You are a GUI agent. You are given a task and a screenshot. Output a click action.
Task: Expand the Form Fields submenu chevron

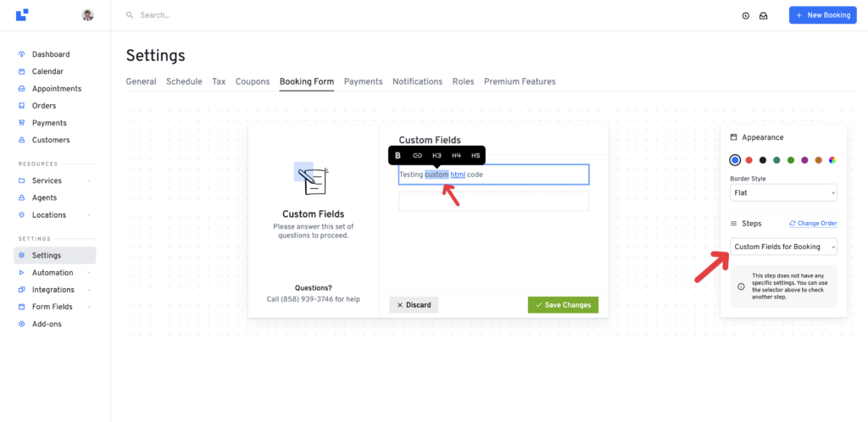coord(89,307)
